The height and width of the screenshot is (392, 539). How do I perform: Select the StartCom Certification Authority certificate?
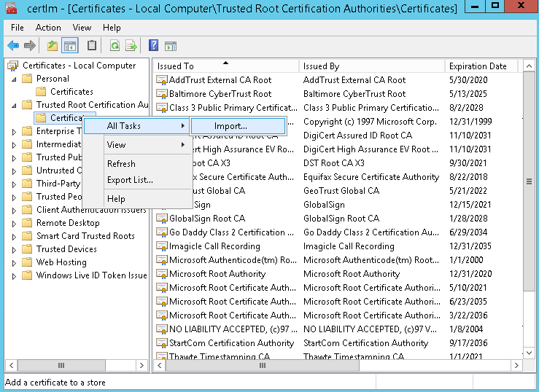pos(231,343)
